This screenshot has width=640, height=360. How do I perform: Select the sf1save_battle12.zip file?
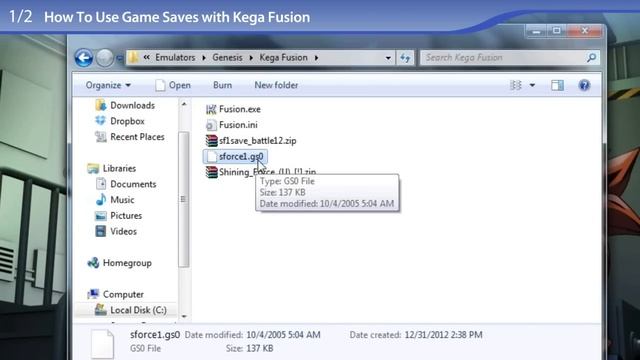point(258,141)
